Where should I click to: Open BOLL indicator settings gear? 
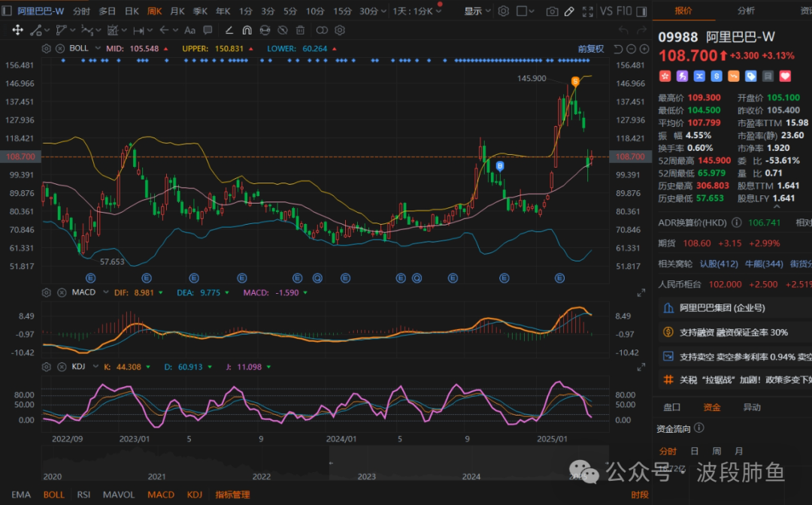point(46,49)
